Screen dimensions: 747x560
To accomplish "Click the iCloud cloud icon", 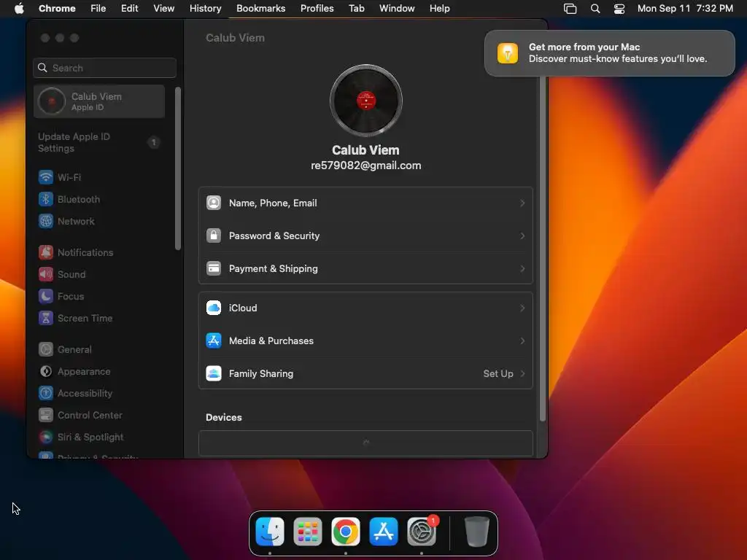I will [214, 308].
